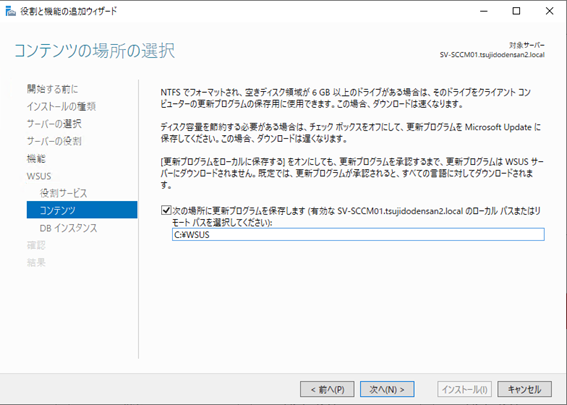Click the キャンセル button
This screenshot has width=567, height=405.
524,389
